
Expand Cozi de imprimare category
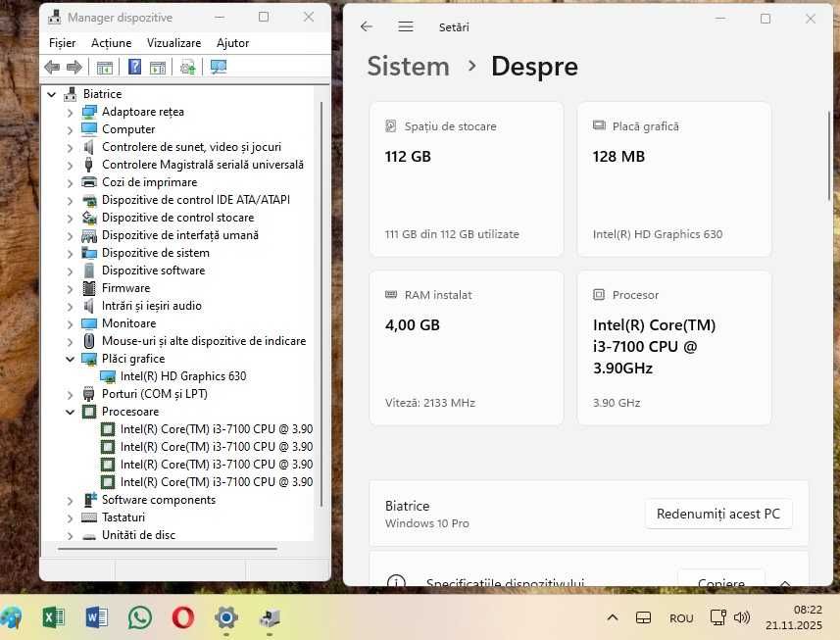click(x=70, y=183)
